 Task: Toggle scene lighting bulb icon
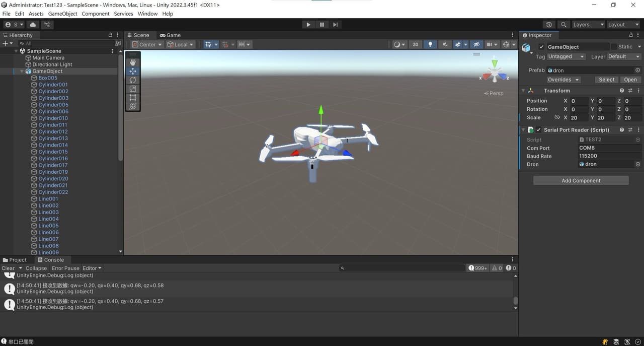pos(430,44)
